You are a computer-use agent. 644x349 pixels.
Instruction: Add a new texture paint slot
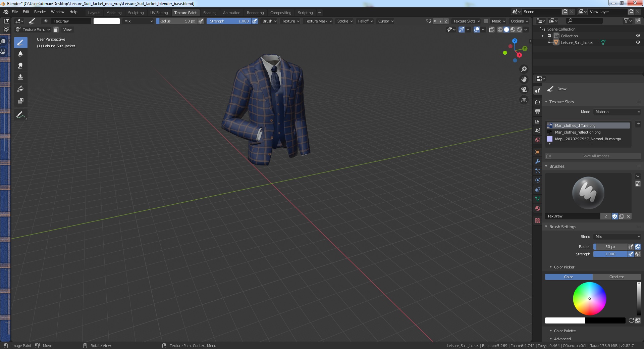coord(638,124)
